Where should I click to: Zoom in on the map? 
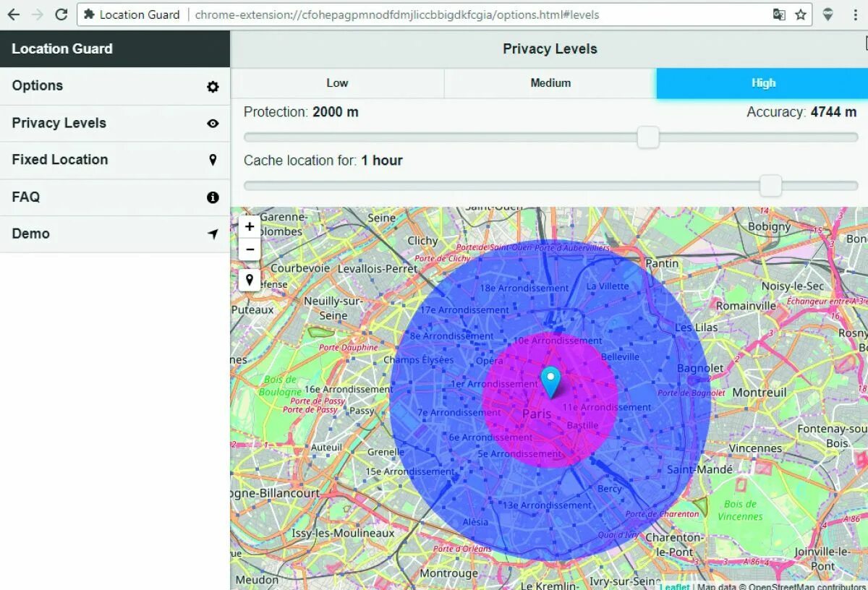250,227
